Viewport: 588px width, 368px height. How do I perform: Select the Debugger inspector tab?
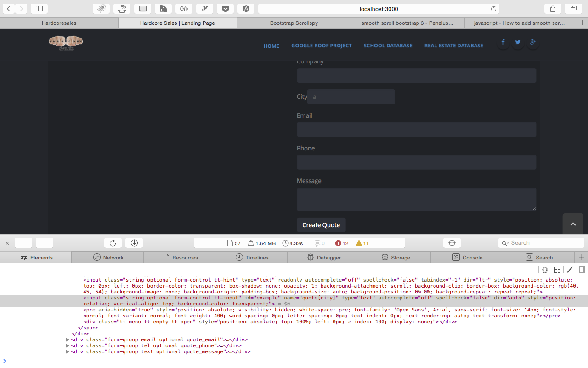[x=323, y=258]
